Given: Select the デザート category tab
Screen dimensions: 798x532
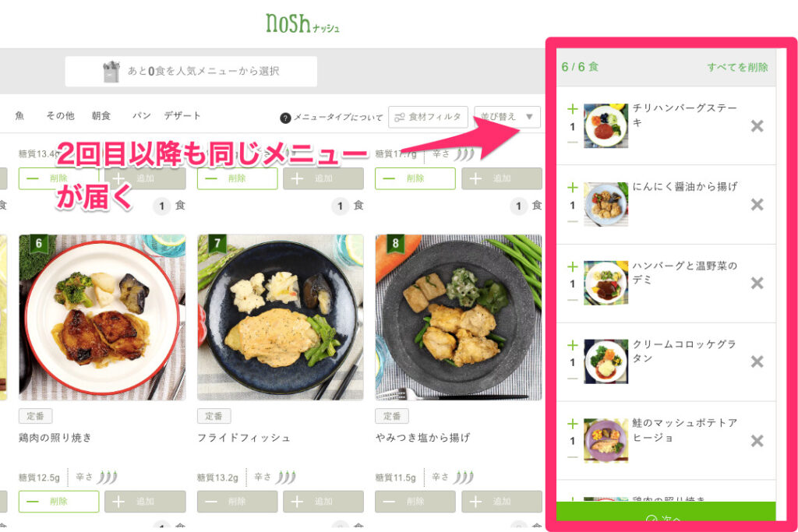Looking at the screenshot, I should click(x=182, y=116).
